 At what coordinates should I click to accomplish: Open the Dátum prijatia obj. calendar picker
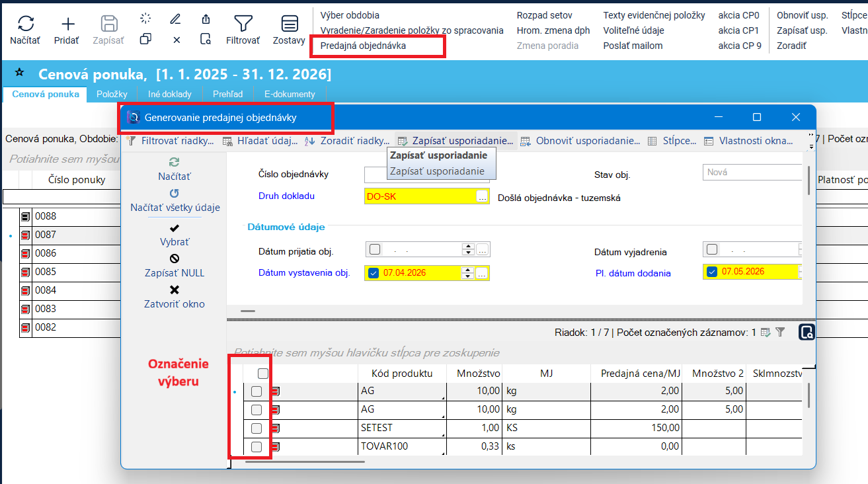tap(483, 250)
